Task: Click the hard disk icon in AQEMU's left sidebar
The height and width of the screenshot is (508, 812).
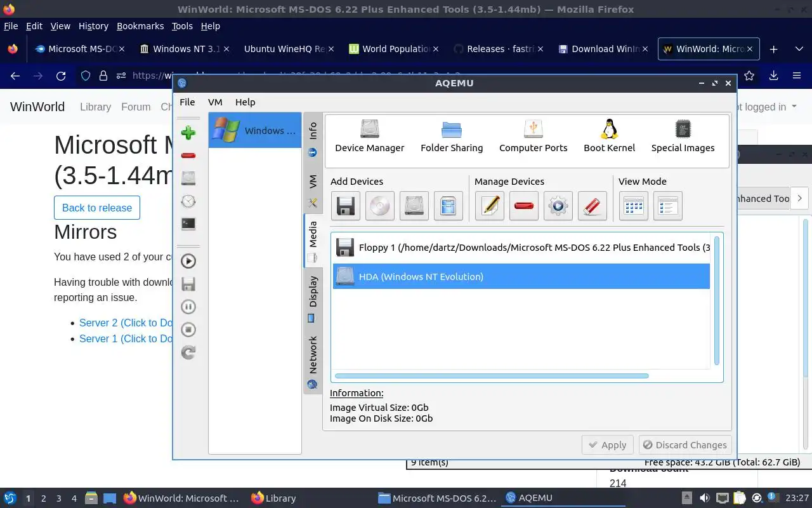Action: 188,178
